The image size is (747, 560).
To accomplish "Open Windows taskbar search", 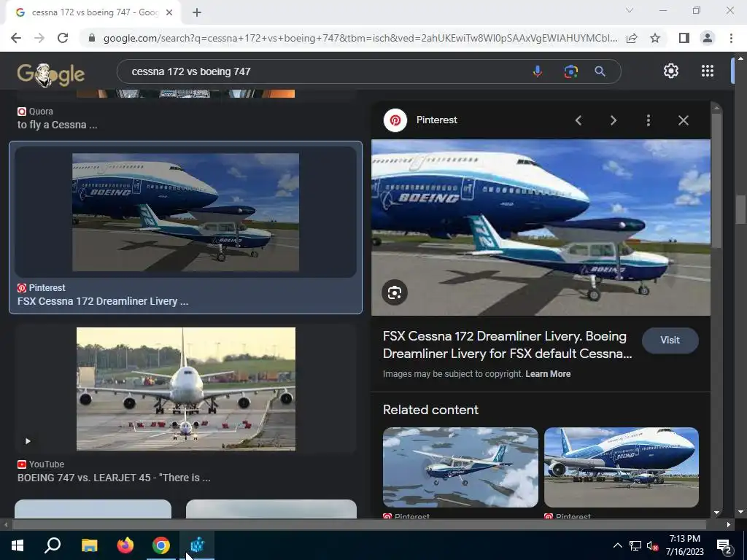I will pos(53,545).
